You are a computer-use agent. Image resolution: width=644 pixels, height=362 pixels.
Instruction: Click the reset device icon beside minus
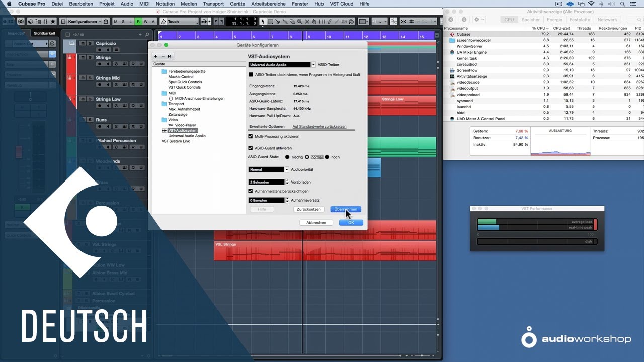click(170, 56)
